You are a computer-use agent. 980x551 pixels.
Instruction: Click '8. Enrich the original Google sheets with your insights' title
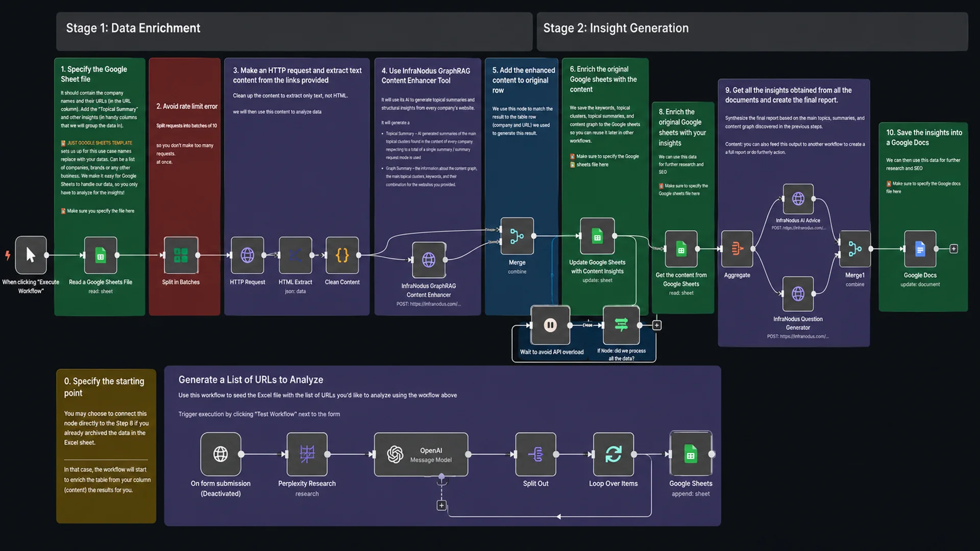(x=682, y=128)
